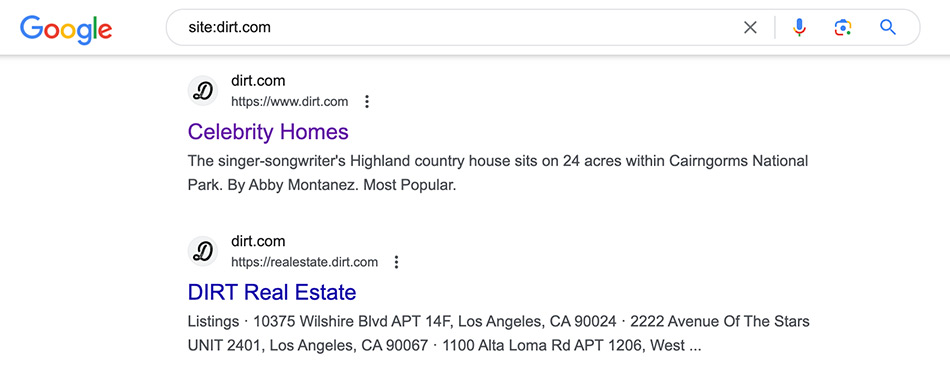Click inside the site:dirt.com search field
The height and width of the screenshot is (380, 950).
(x=454, y=27)
